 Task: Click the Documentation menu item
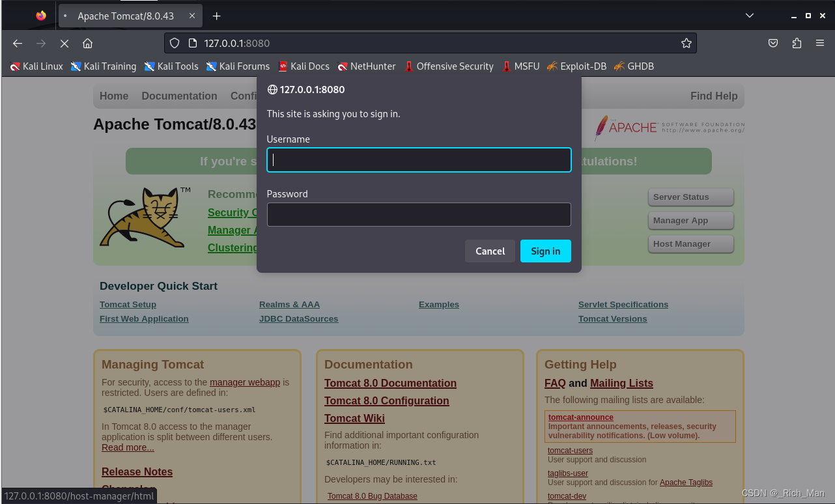click(x=179, y=96)
